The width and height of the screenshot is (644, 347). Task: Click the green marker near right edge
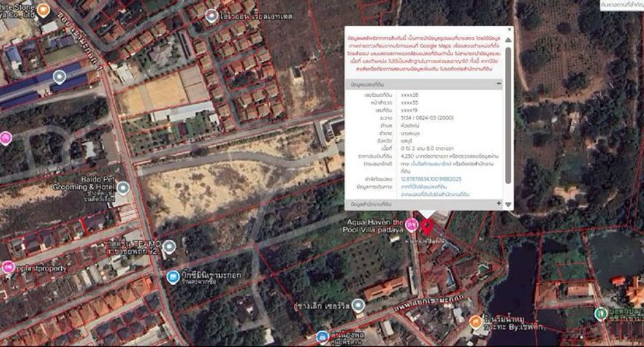(601, 314)
